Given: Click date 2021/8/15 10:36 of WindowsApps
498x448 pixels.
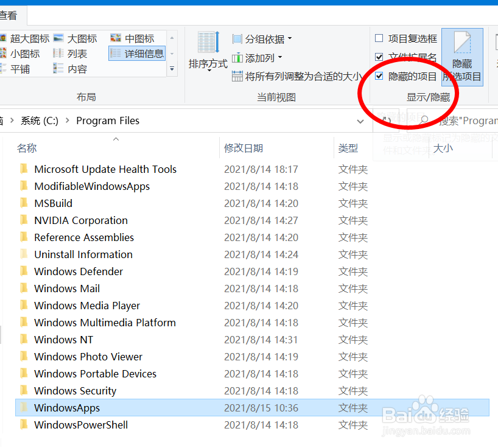Looking at the screenshot, I should [x=261, y=408].
